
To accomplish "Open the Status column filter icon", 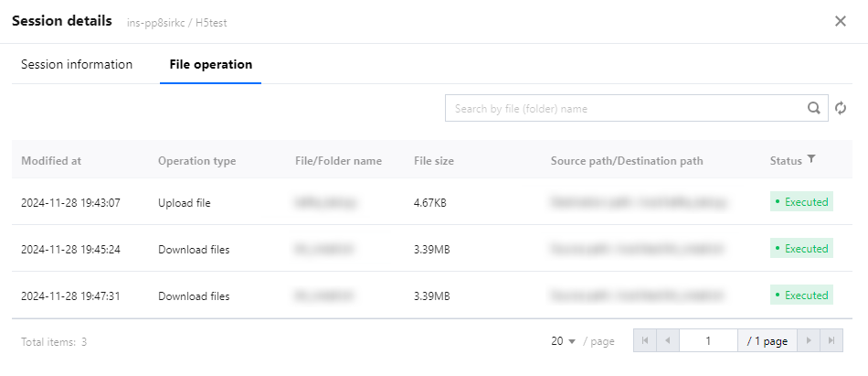I will [811, 159].
